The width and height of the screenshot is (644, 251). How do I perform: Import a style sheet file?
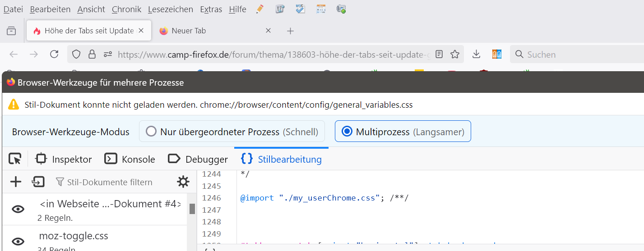pyautogui.click(x=38, y=182)
